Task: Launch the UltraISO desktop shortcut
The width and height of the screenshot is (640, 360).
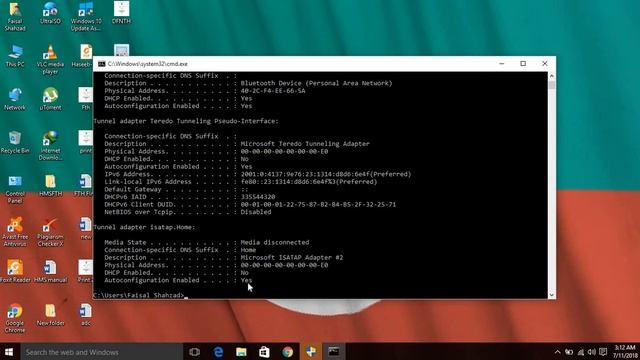Action: click(50, 13)
